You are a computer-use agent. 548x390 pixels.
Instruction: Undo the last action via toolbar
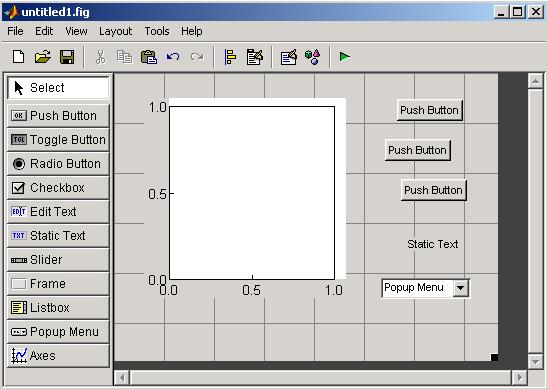coord(173,57)
